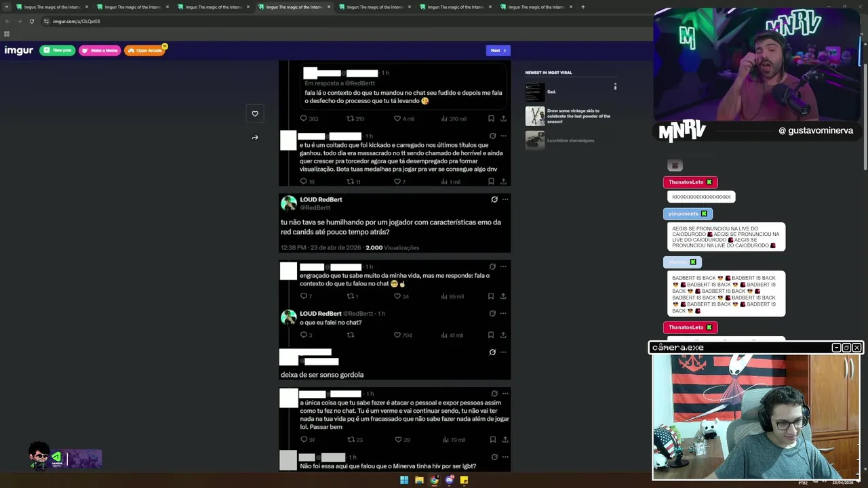Open the 'Lunchtime shenanigans' post
This screenshot has height=488, width=868.
tap(570, 140)
